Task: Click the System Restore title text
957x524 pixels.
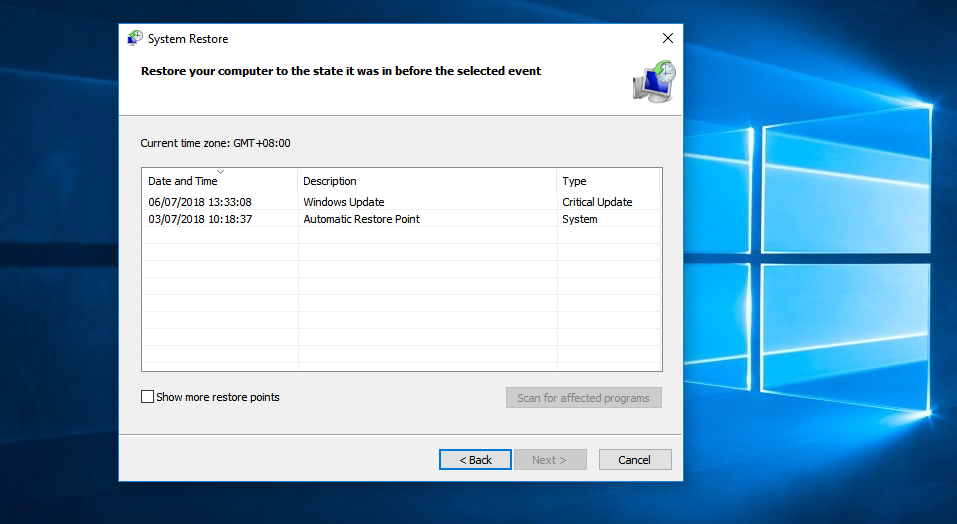Action: tap(188, 39)
